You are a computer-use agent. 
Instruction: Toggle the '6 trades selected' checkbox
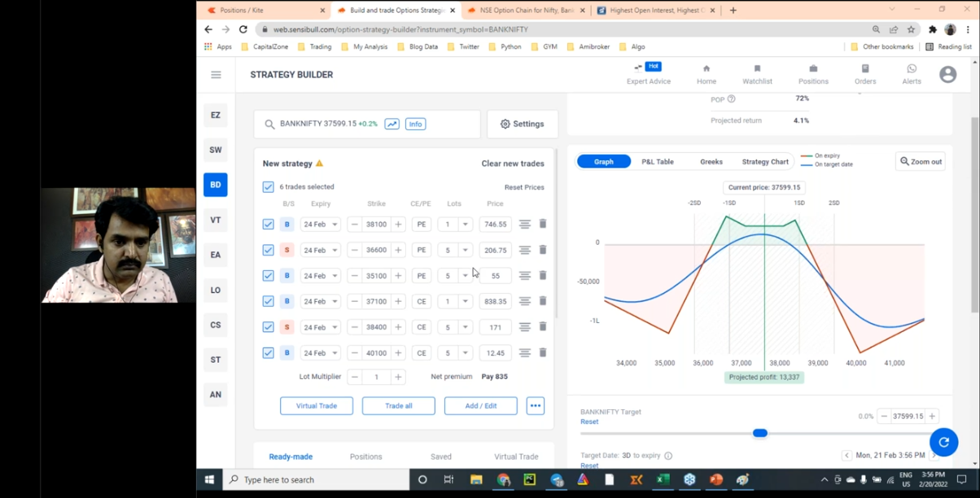pyautogui.click(x=269, y=187)
